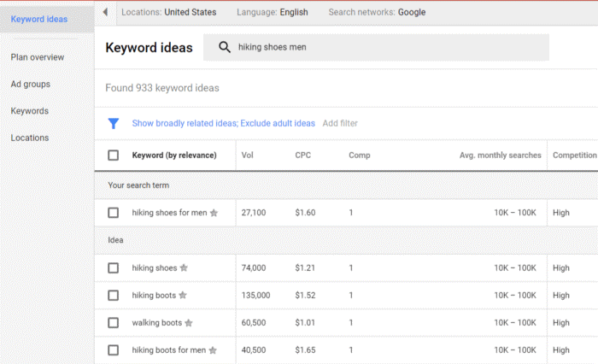Tick the hiking boots row checkbox
The image size is (598, 364).
tap(114, 296)
